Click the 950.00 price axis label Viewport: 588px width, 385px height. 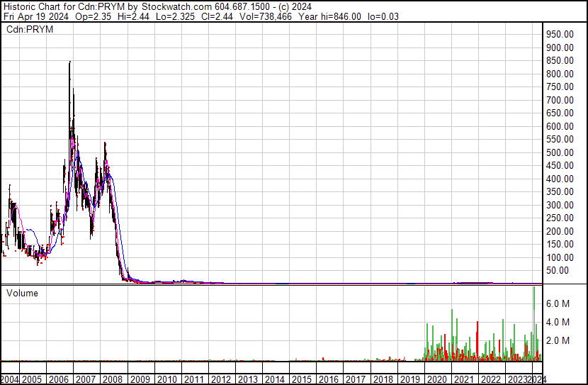pos(559,35)
